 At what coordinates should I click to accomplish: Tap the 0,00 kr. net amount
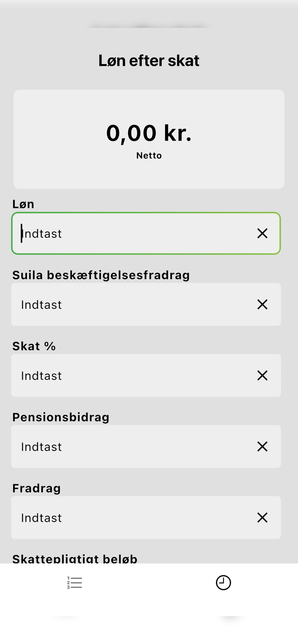click(x=149, y=133)
